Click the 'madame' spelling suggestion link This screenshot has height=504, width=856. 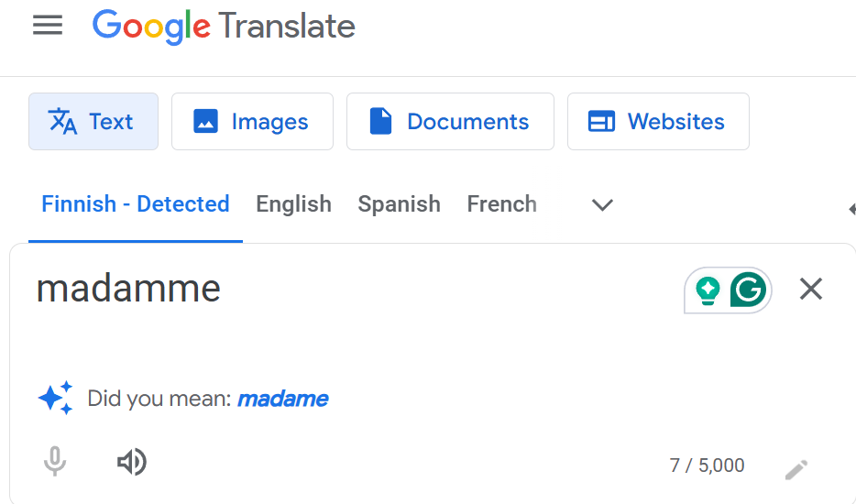click(x=283, y=399)
